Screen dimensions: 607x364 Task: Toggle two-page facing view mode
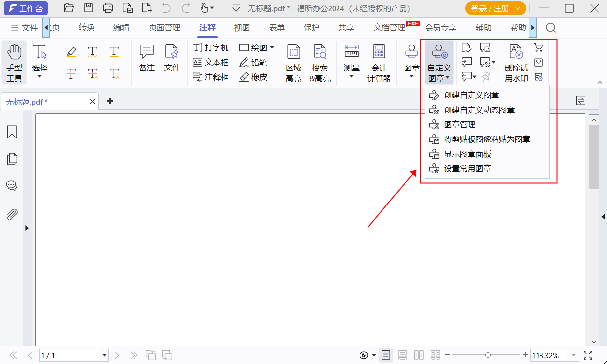pyautogui.click(x=419, y=355)
